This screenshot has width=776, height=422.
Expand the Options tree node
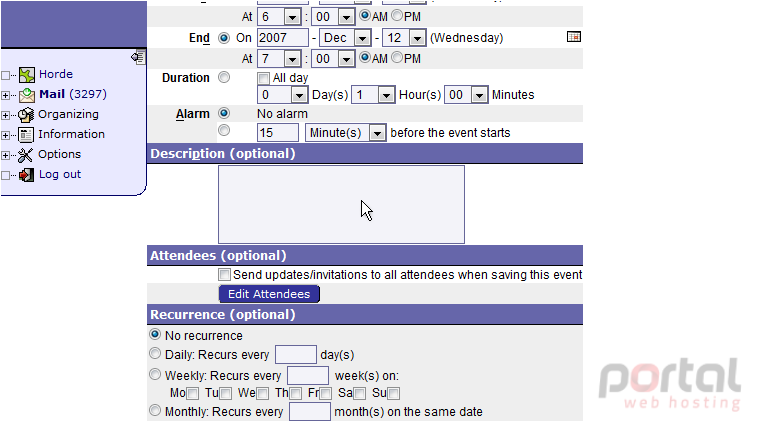[x=5, y=155]
